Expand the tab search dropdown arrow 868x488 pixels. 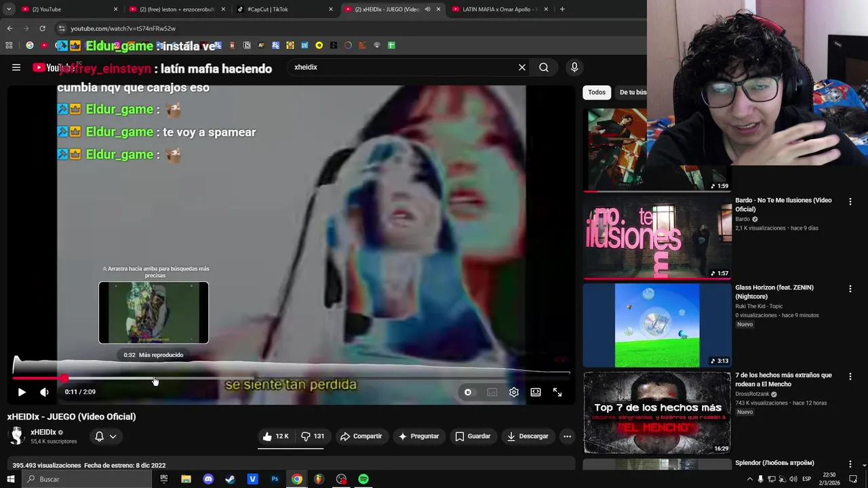pyautogui.click(x=9, y=9)
